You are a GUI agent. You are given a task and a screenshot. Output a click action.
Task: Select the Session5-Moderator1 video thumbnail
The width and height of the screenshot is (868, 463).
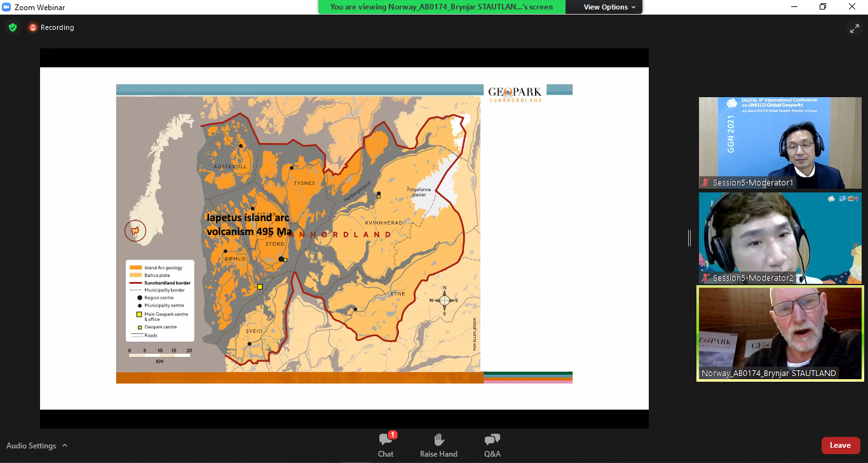(780, 141)
